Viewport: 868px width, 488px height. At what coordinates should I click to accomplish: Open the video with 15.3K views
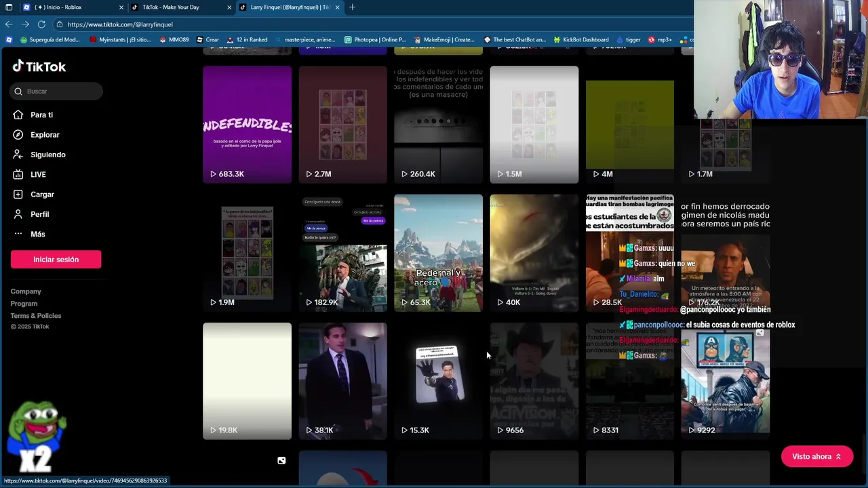438,381
